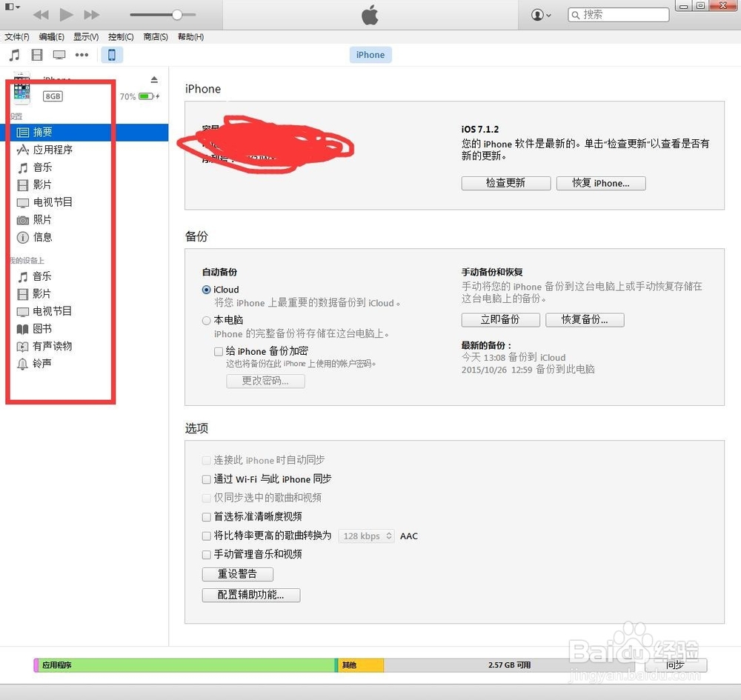
Task: Click the green 应用程序 storage segment
Action: (x=187, y=665)
